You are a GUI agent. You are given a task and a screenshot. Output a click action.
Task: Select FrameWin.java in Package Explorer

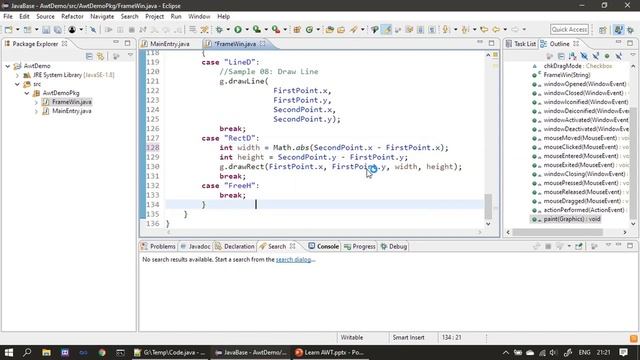(x=72, y=102)
